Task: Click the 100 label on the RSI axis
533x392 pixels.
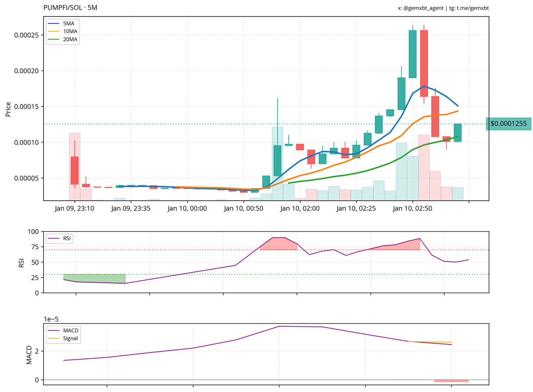Action: pos(33,232)
